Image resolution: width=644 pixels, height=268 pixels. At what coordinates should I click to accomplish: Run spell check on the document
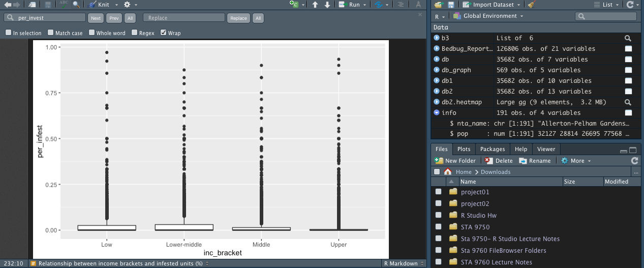(64, 5)
